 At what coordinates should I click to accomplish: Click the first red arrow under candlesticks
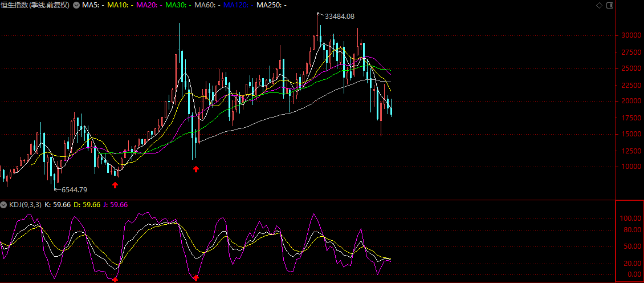click(115, 184)
